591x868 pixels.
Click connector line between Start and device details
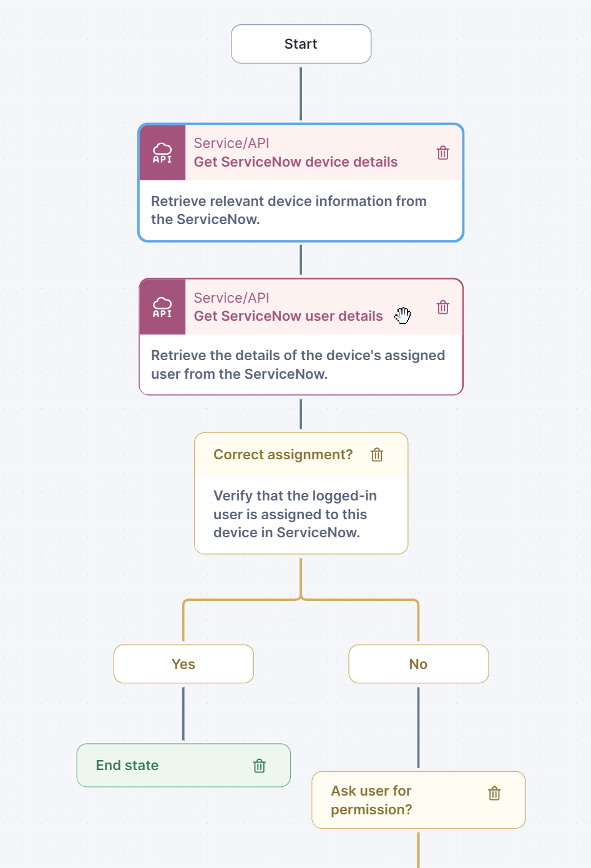[301, 94]
